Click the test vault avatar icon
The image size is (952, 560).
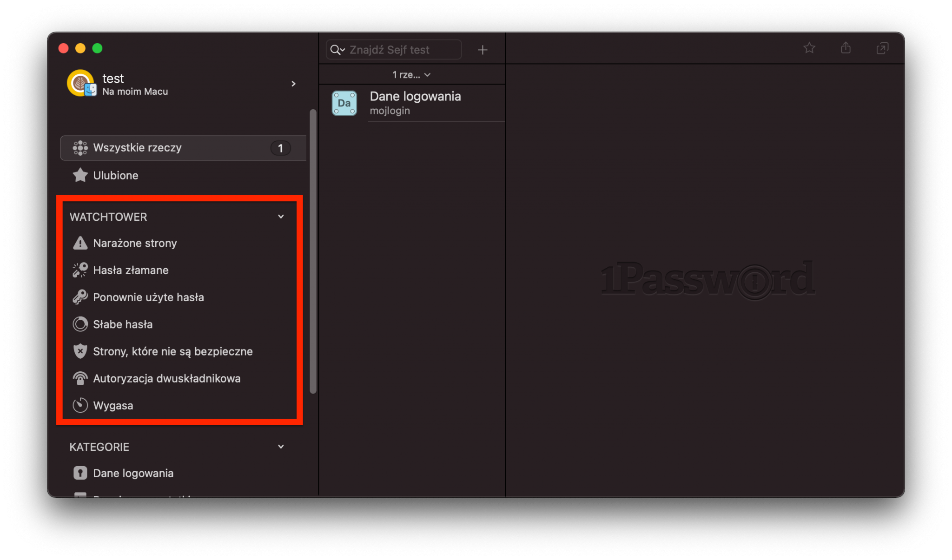[82, 84]
